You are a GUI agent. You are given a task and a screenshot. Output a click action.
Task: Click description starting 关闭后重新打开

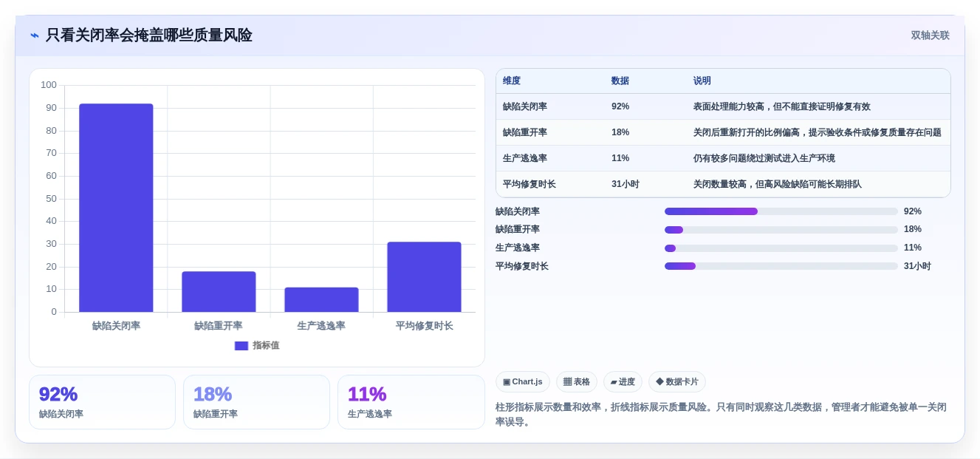coord(818,132)
